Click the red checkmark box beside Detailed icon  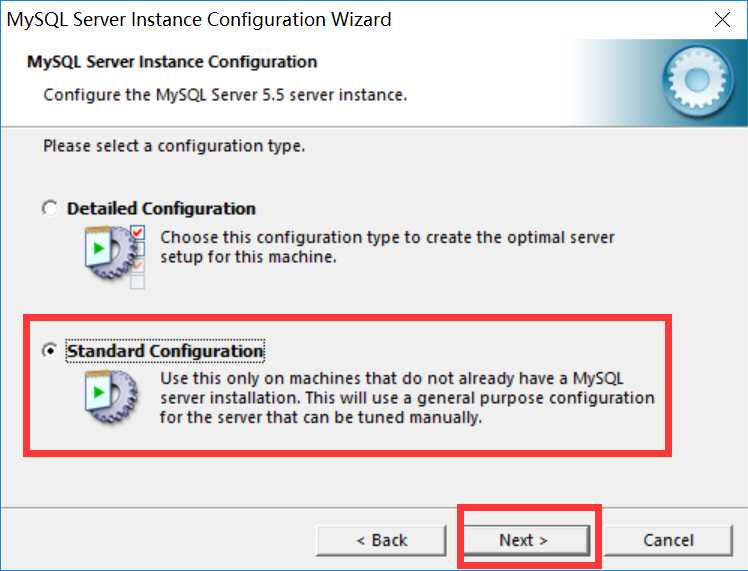[138, 232]
